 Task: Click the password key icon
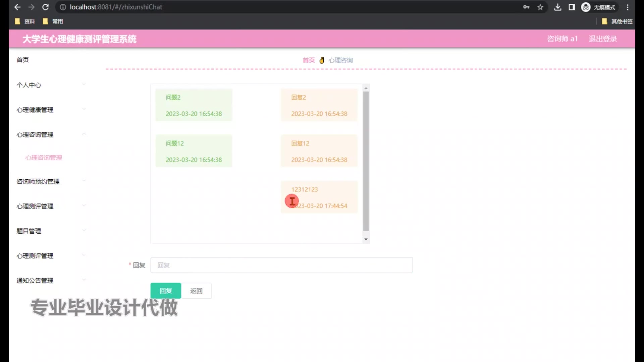point(526,7)
